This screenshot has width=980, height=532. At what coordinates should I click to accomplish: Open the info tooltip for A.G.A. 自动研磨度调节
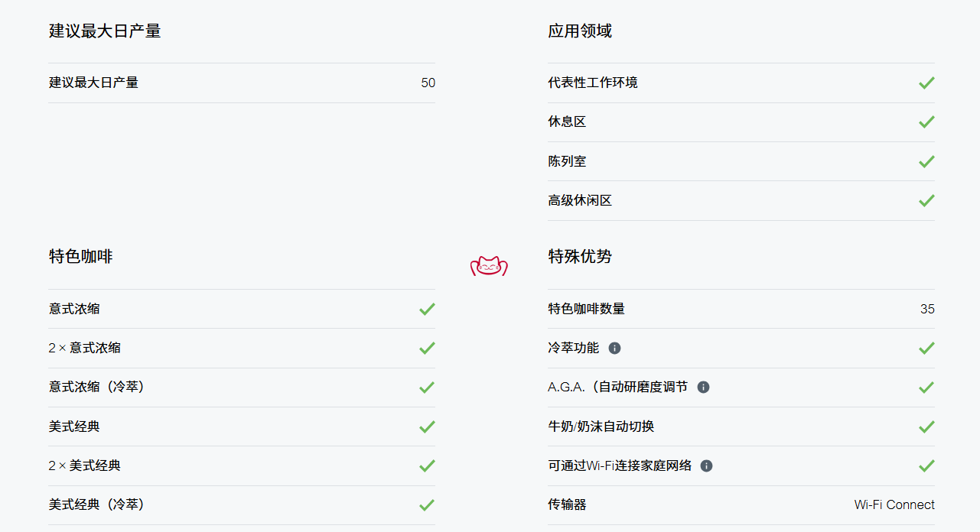tap(703, 387)
